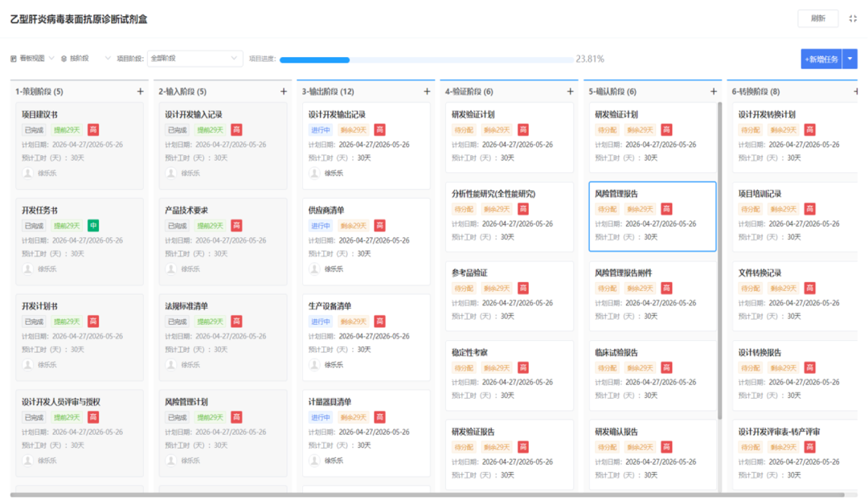Click 待分配 status tag on 4-验证阶段 研发验证计划

464,130
